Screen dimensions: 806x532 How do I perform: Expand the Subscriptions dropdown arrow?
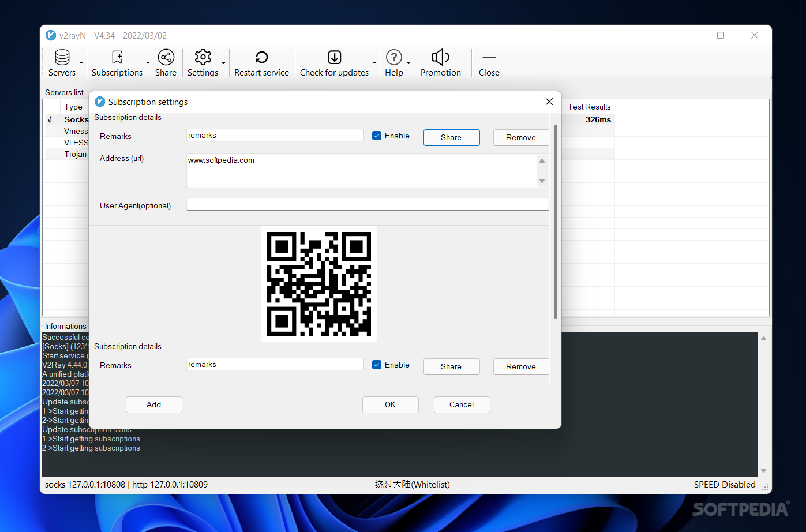[148, 63]
